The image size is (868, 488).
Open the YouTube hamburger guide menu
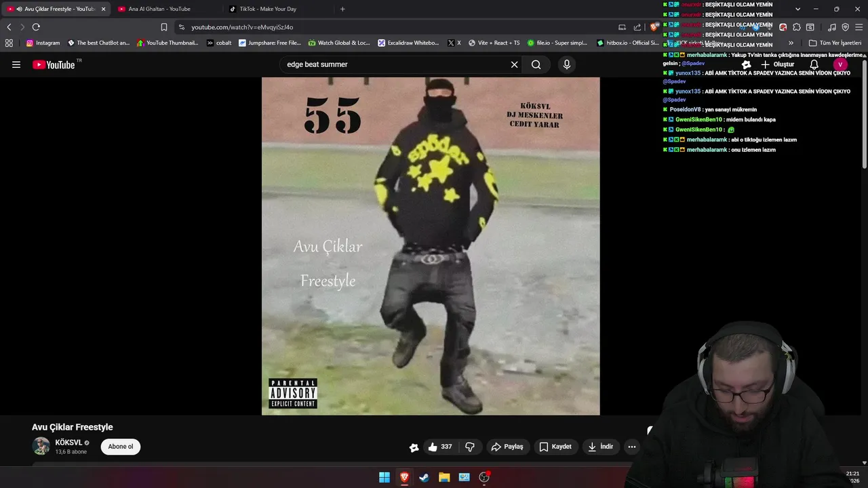coord(16,64)
